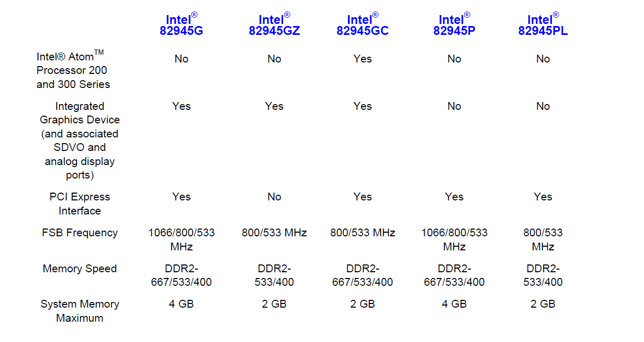Click the Intel 82945P column header
This screenshot has height=342, width=644.
tap(454, 24)
